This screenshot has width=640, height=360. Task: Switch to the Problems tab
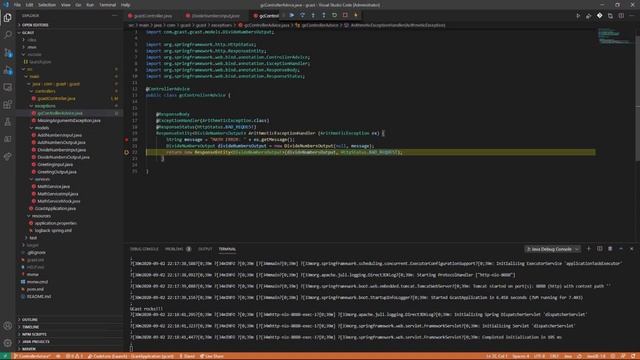click(178, 249)
